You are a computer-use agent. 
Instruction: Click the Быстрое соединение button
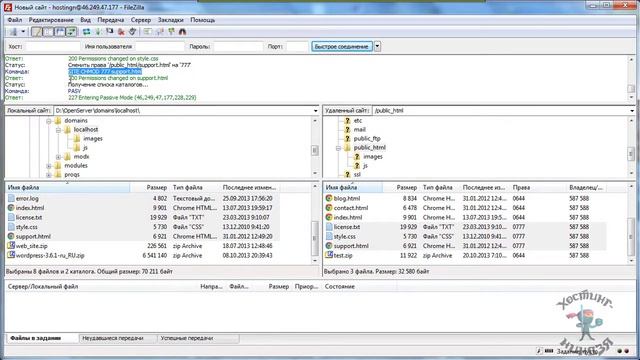tap(342, 47)
